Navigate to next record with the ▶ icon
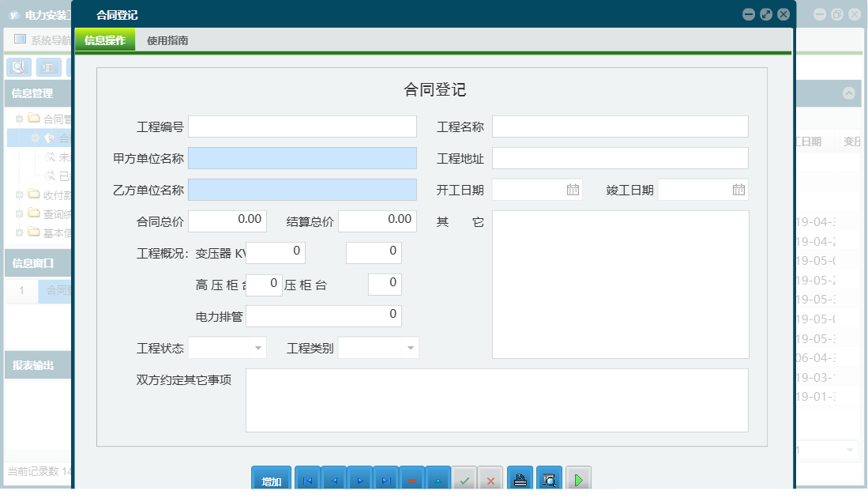The image size is (868, 502). pyautogui.click(x=359, y=478)
